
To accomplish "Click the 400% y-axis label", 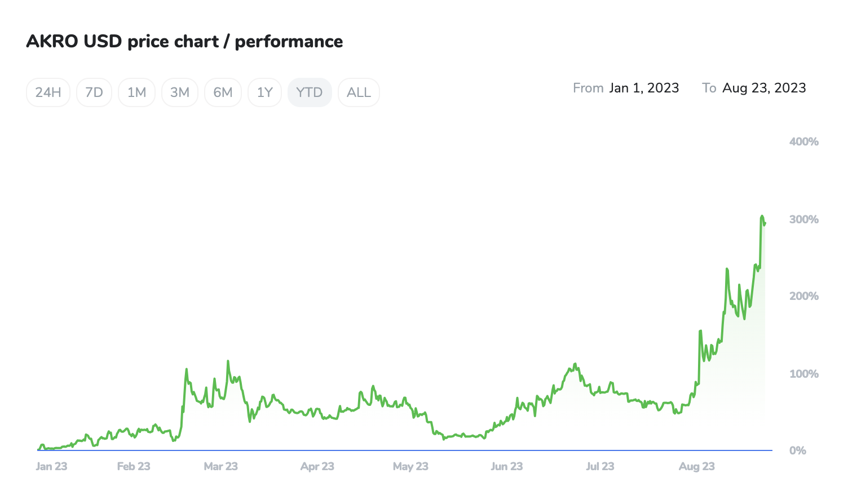I will 803,142.
